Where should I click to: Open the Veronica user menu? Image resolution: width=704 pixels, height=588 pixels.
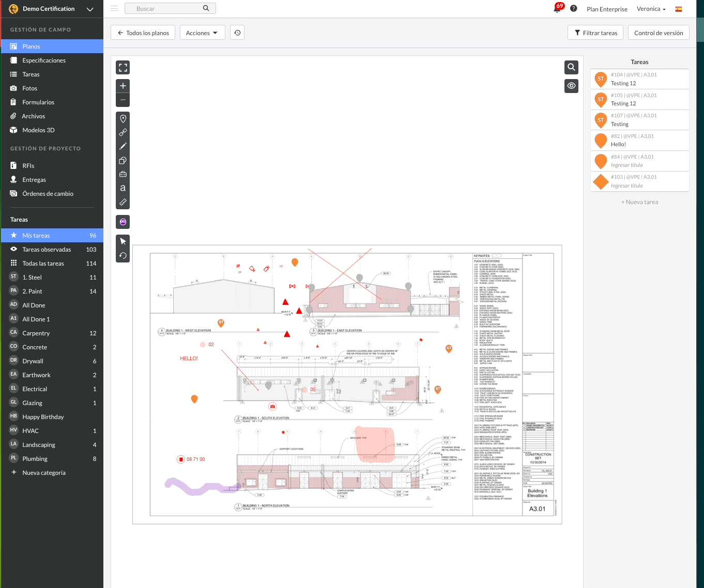click(651, 9)
